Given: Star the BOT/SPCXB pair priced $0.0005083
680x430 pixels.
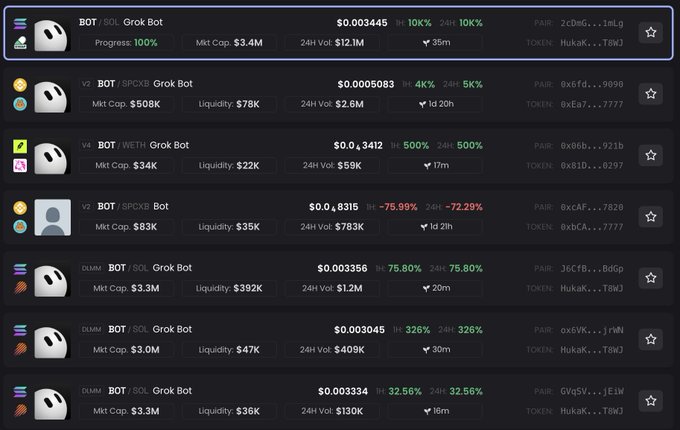Looking at the screenshot, I should [651, 94].
